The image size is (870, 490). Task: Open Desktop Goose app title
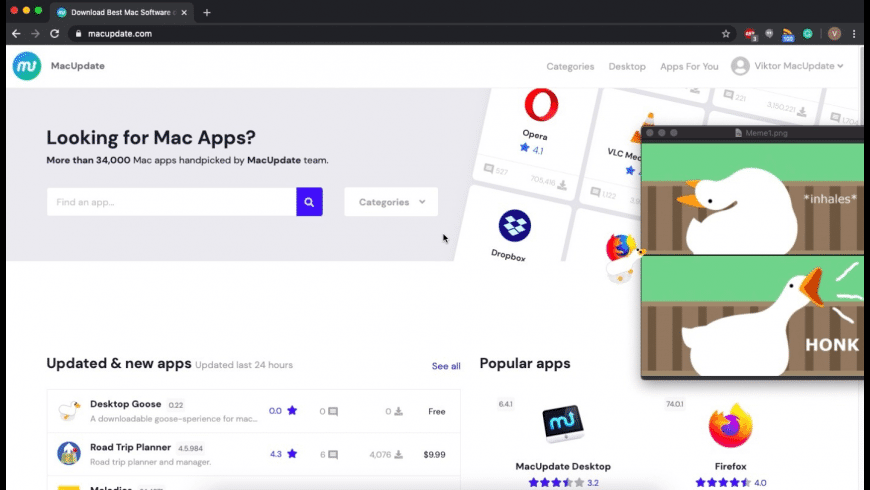125,404
